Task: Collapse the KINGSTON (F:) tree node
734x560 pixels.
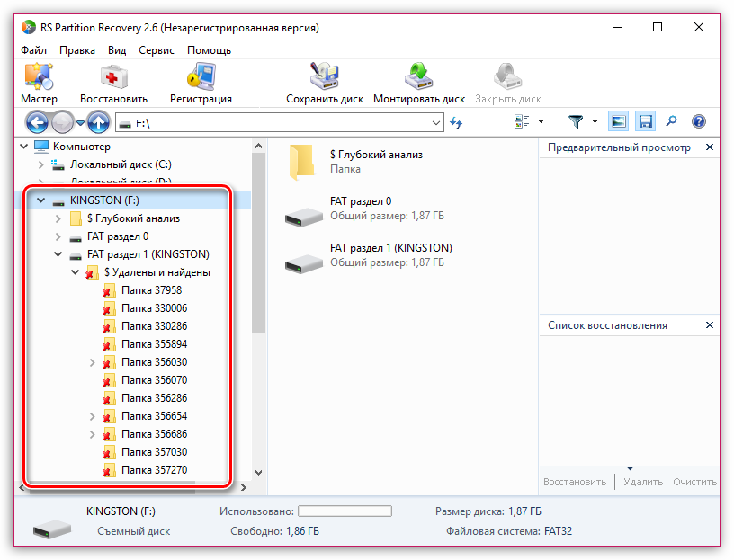Action: coord(41,200)
